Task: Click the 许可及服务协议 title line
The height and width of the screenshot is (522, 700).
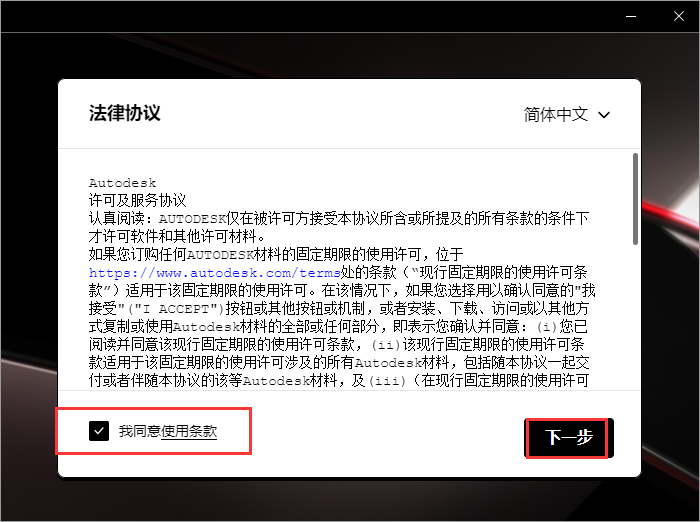Action: 137,199
